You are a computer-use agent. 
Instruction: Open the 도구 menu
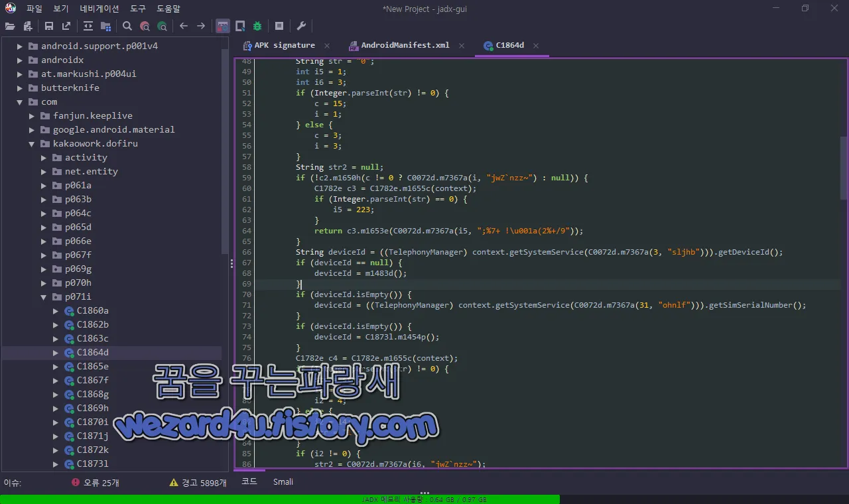[138, 9]
